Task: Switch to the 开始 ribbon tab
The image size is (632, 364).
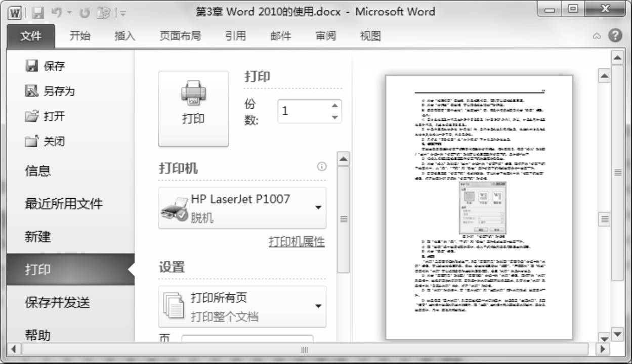Action: tap(80, 36)
